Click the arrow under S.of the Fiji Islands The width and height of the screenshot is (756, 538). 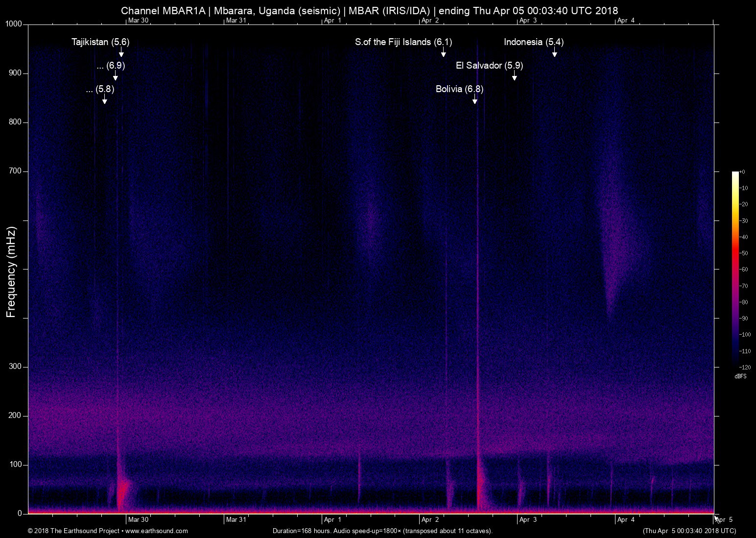click(x=443, y=53)
